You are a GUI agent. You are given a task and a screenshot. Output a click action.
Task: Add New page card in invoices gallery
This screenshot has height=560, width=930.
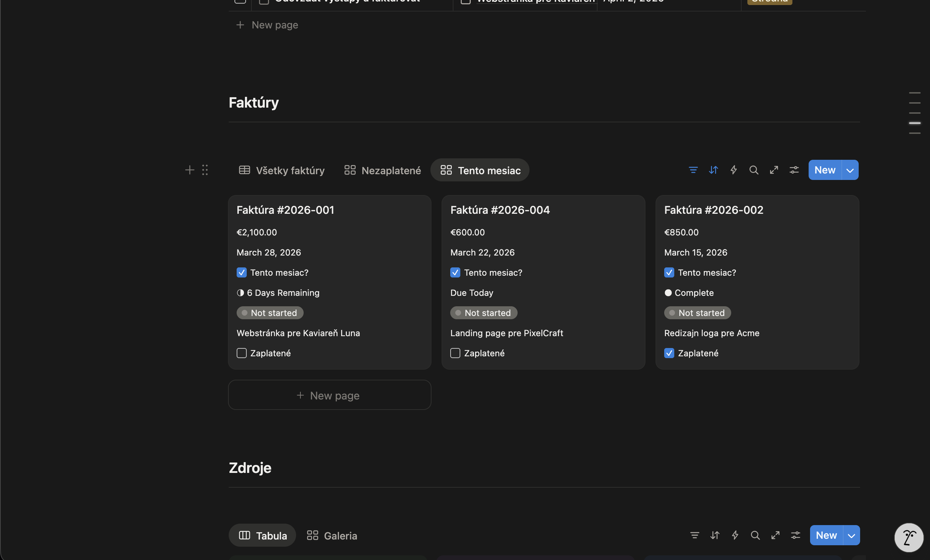pyautogui.click(x=330, y=395)
